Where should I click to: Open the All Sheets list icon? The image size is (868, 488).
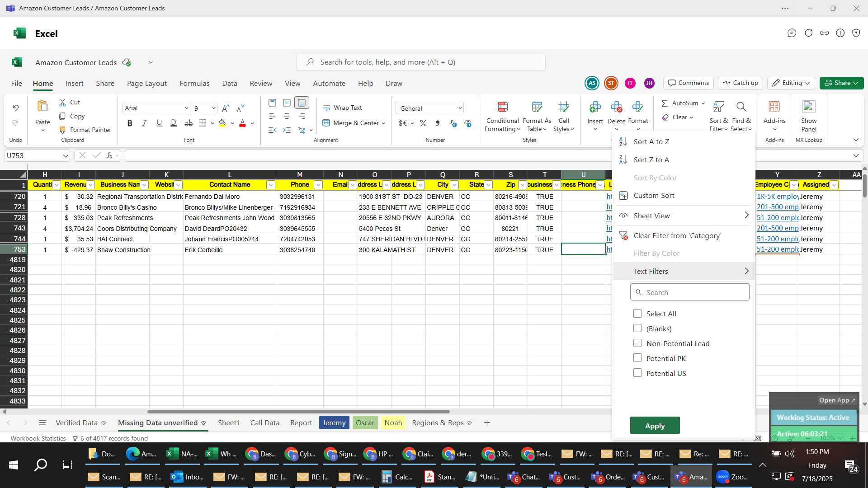tap(42, 423)
